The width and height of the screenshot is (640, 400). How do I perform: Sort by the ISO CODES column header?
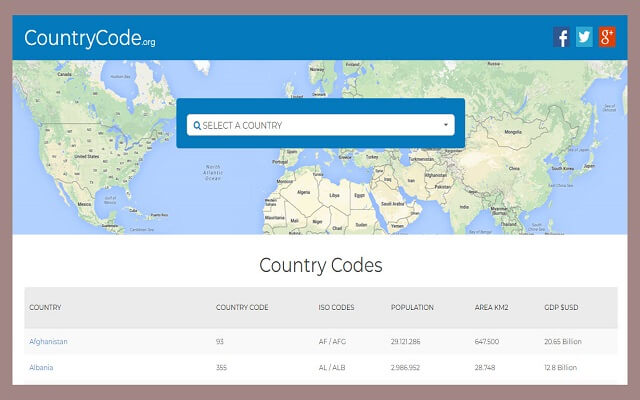336,307
